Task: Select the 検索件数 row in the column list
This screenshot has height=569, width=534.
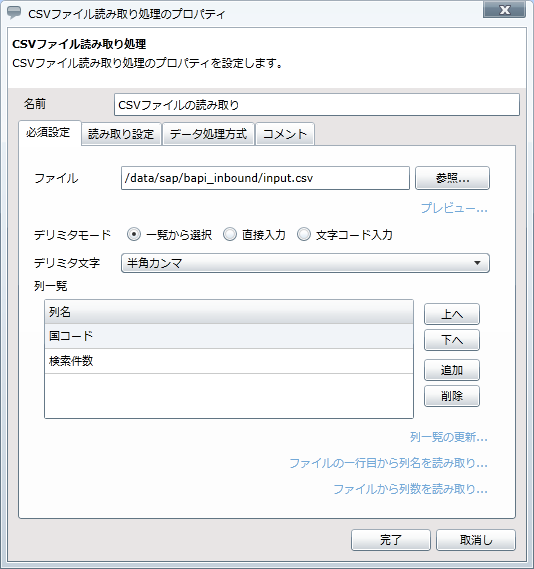Action: point(229,361)
